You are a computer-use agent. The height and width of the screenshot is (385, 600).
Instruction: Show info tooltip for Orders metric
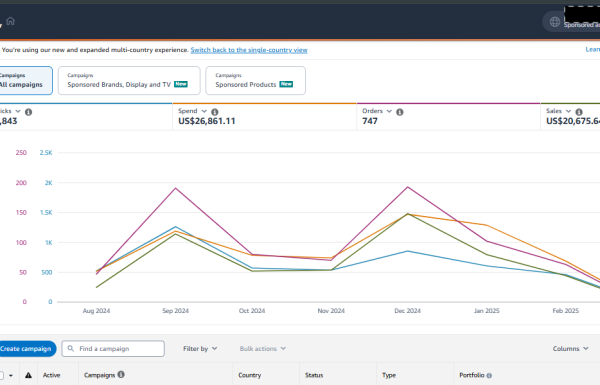(x=399, y=112)
